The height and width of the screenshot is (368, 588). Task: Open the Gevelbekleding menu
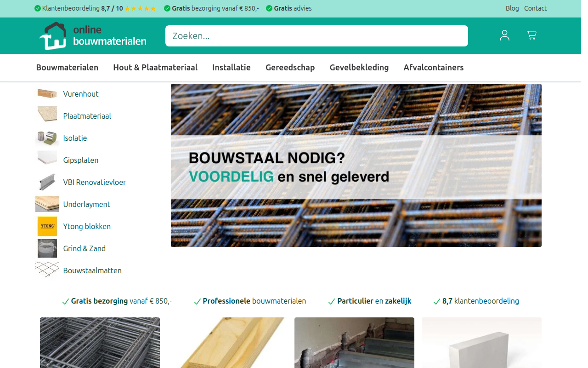[359, 68]
